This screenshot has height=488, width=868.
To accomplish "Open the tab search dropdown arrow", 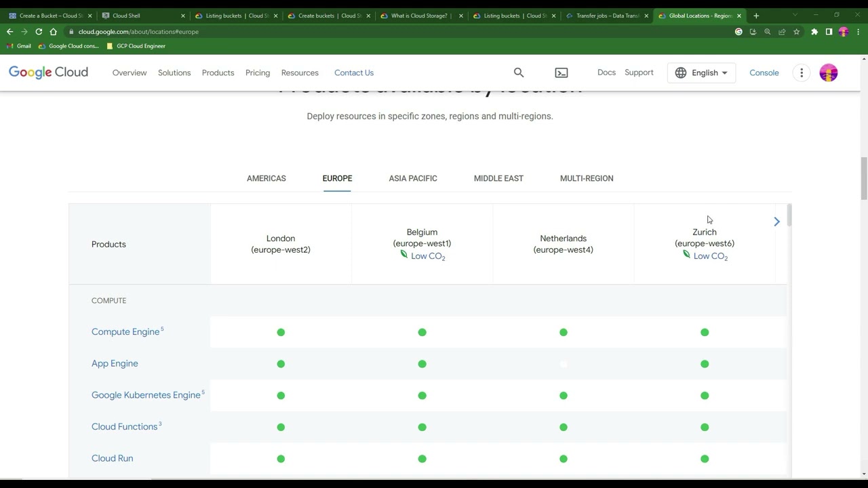I will [x=795, y=16].
